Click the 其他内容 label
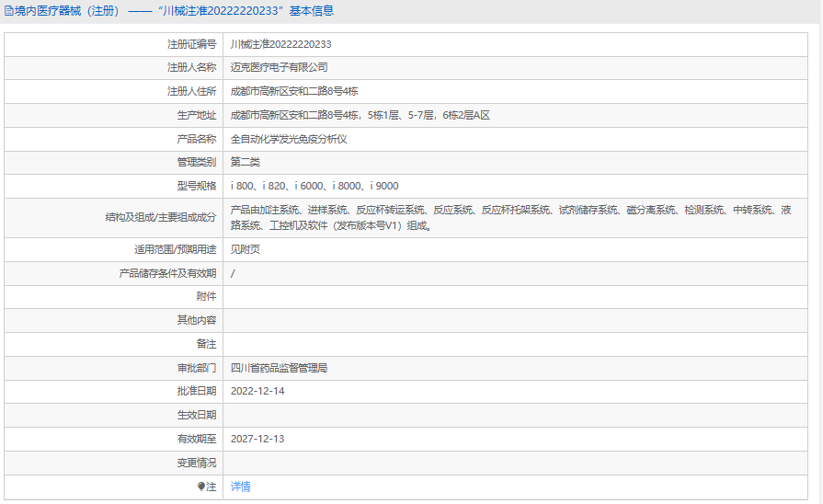823x504 pixels. [196, 320]
